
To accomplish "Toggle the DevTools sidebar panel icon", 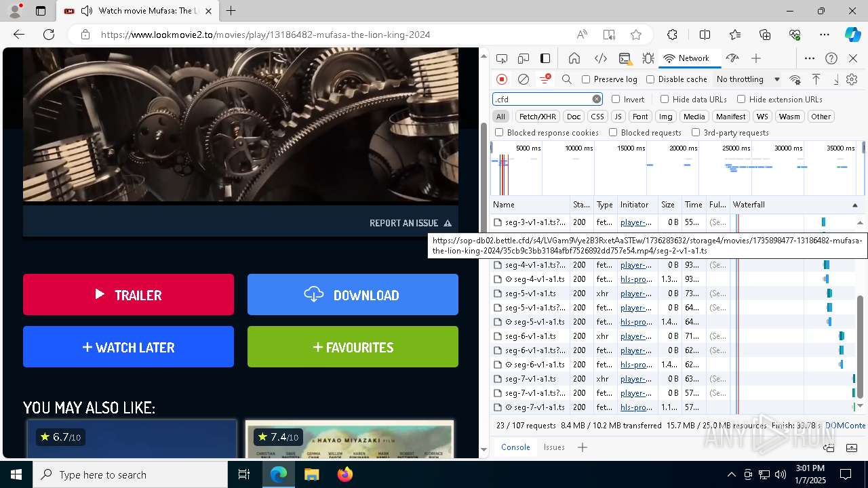I will click(545, 58).
